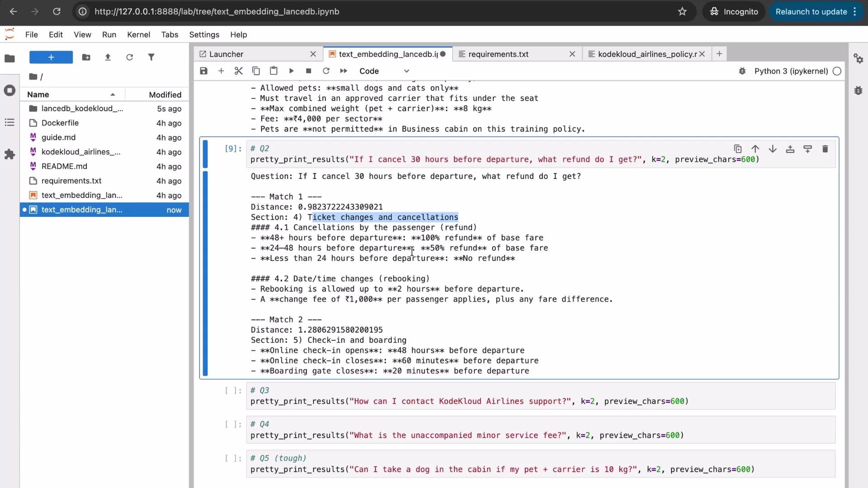Image resolution: width=868 pixels, height=488 pixels.
Task: Restart kernel and run all cells
Action: tap(344, 71)
